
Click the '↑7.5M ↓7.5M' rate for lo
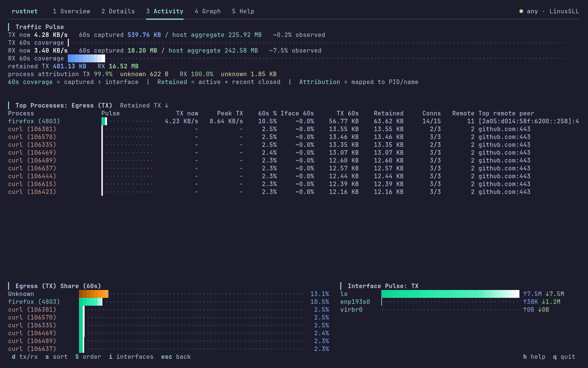coord(544,294)
